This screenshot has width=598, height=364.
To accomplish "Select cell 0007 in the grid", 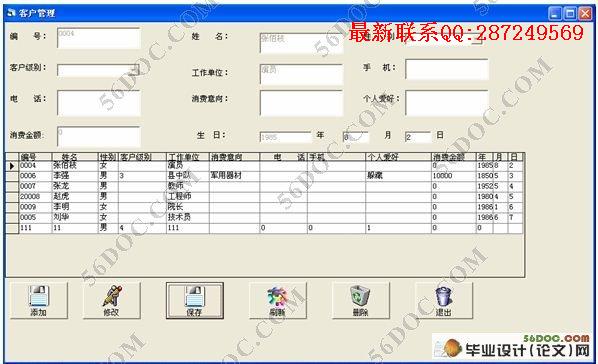I will point(35,186).
